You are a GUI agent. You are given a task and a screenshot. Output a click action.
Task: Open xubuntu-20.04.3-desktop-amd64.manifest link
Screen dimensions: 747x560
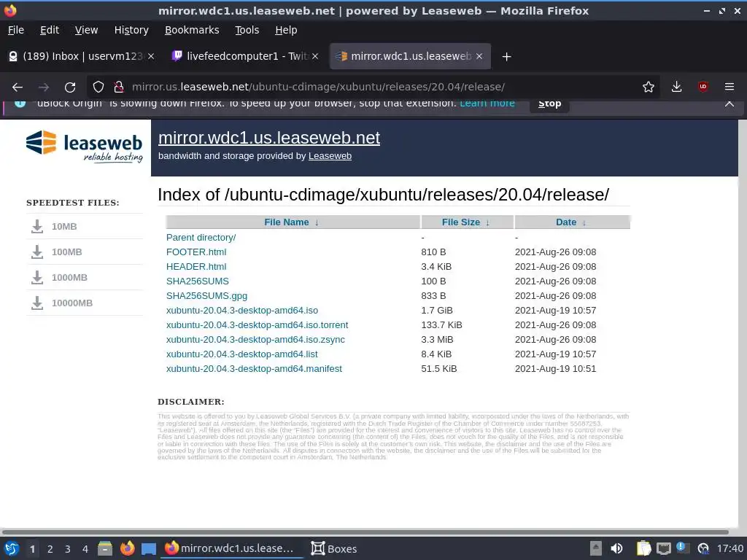coord(254,368)
